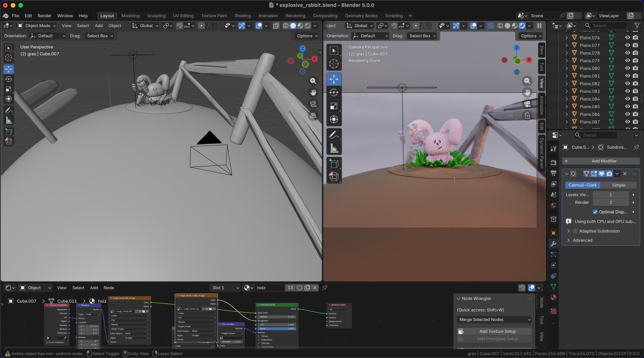
Task: Collapse the Subdivision modifier panel
Action: [567, 174]
